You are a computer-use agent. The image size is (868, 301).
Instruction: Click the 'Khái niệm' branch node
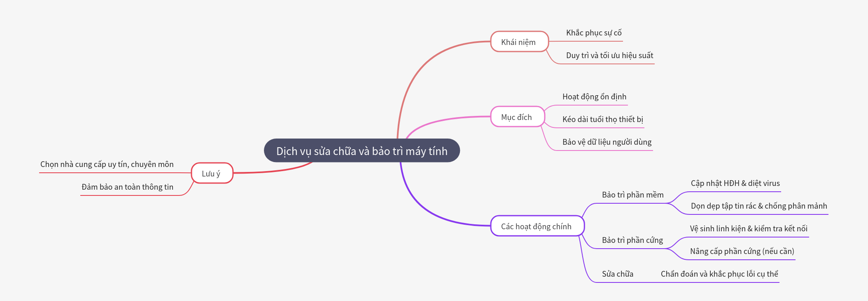pos(519,42)
